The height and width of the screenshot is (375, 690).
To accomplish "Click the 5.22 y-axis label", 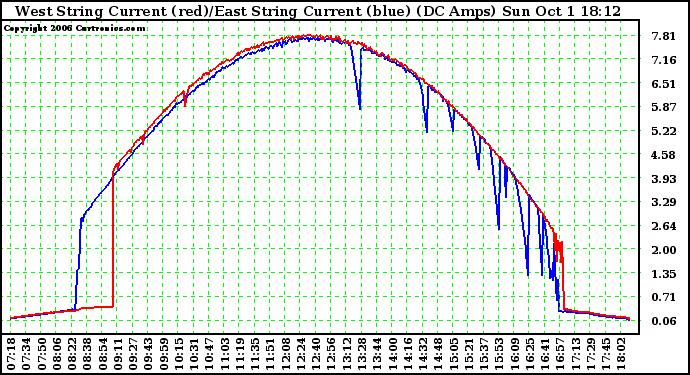I will click(x=664, y=131).
